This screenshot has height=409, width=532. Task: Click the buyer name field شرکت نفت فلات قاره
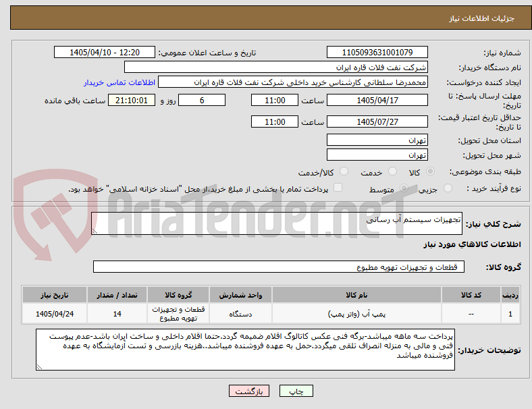click(x=276, y=67)
